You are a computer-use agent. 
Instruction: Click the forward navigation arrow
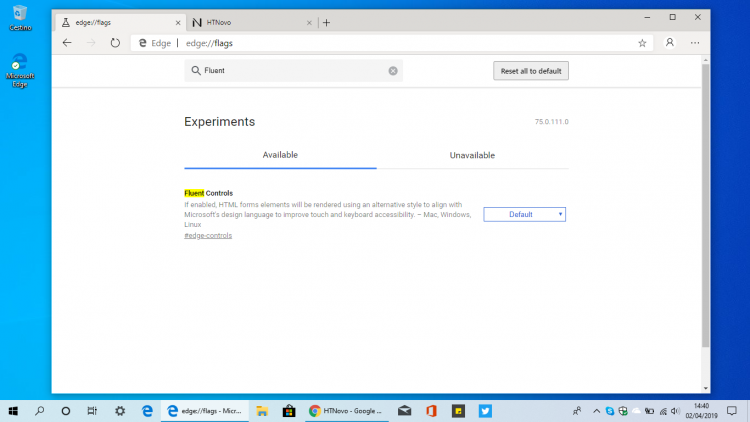point(91,43)
